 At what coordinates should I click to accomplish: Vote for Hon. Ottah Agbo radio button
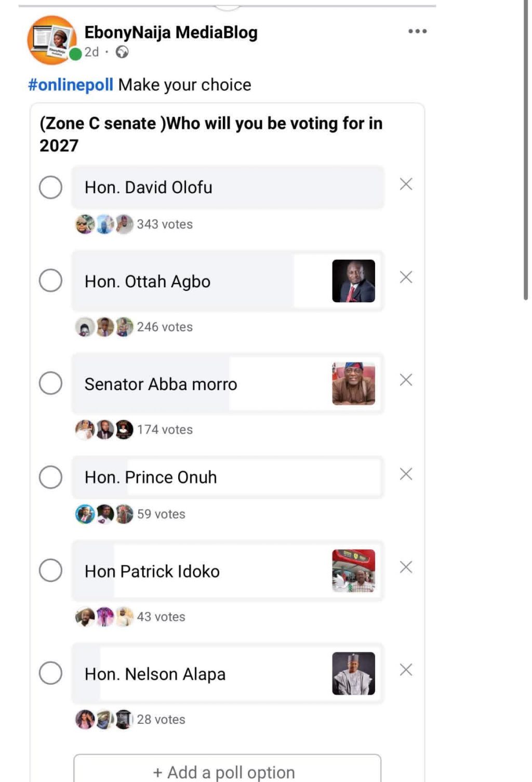(x=50, y=281)
